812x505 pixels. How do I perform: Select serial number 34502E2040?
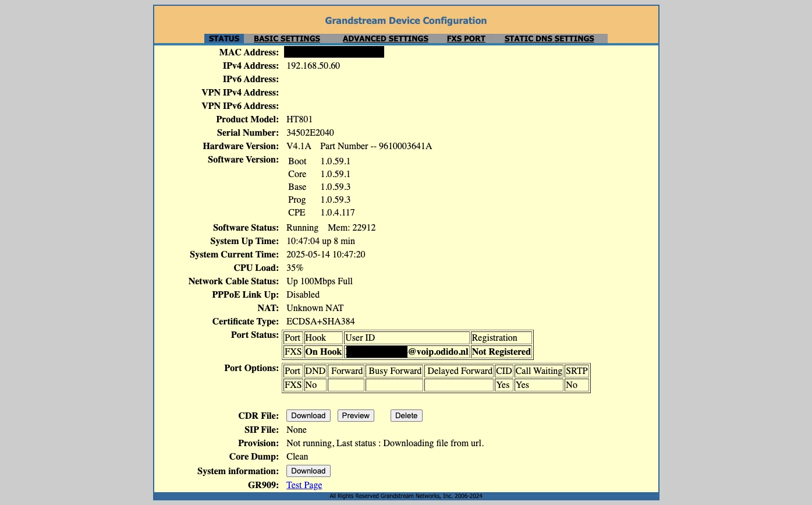[310, 132]
